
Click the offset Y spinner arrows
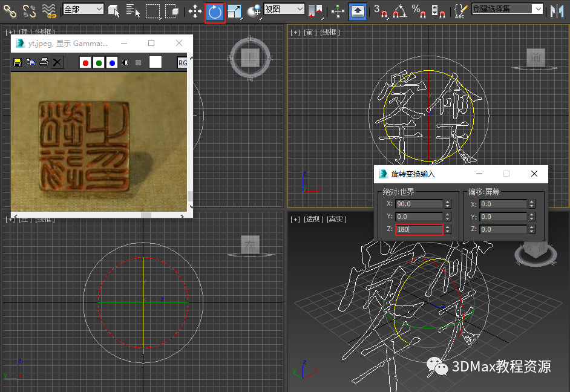[x=532, y=217]
